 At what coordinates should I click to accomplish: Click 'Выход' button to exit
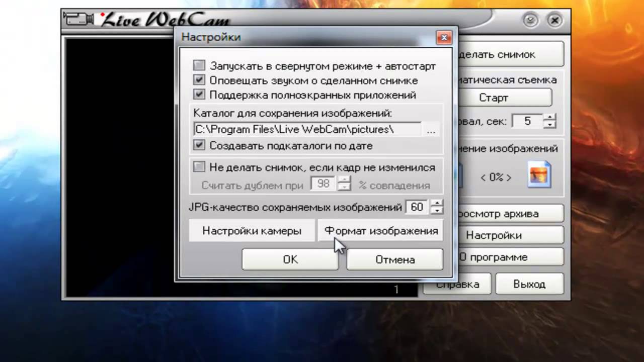529,284
